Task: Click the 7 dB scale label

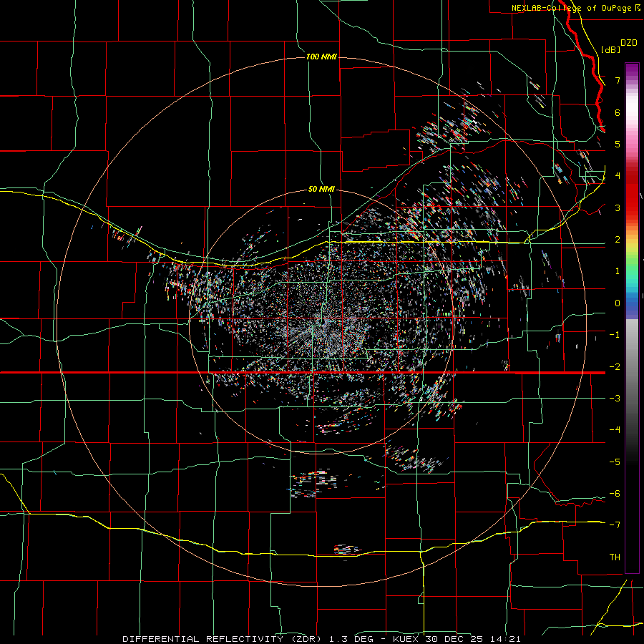Action: coord(618,80)
